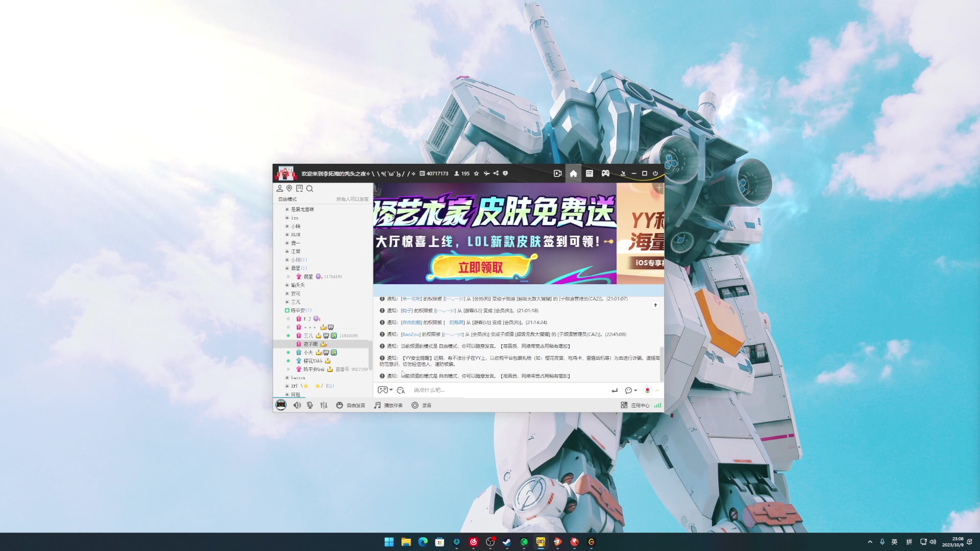This screenshot has height=551, width=980.
Task: Expand sub-channel 小川(1)
Action: (299, 260)
